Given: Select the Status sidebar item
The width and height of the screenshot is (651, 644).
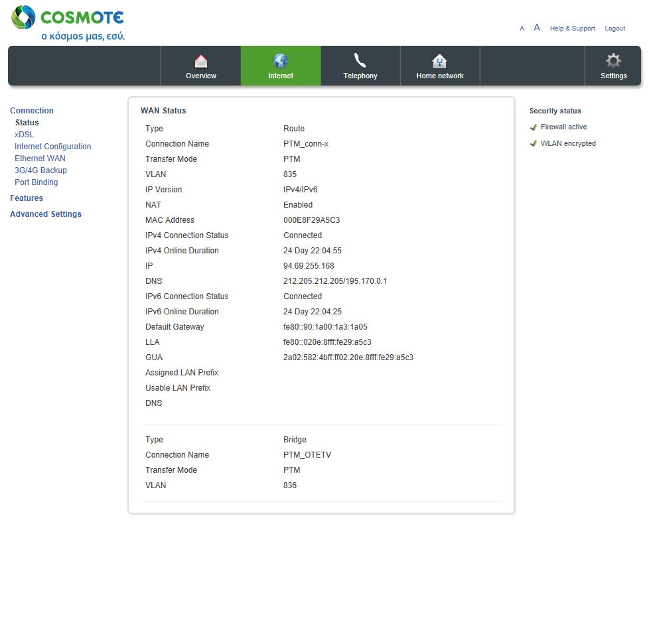Looking at the screenshot, I should tap(27, 123).
